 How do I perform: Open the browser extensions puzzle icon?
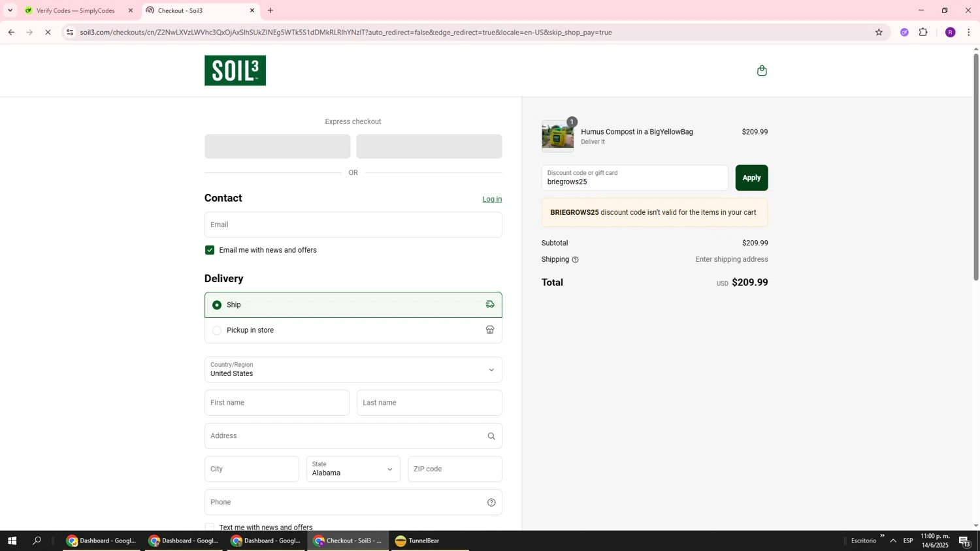[x=923, y=32]
